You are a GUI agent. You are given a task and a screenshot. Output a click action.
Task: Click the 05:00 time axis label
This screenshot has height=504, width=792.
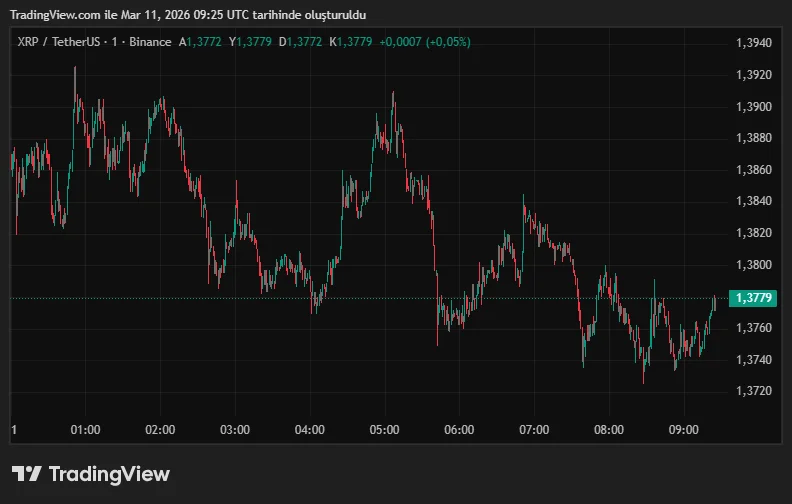pyautogui.click(x=384, y=430)
